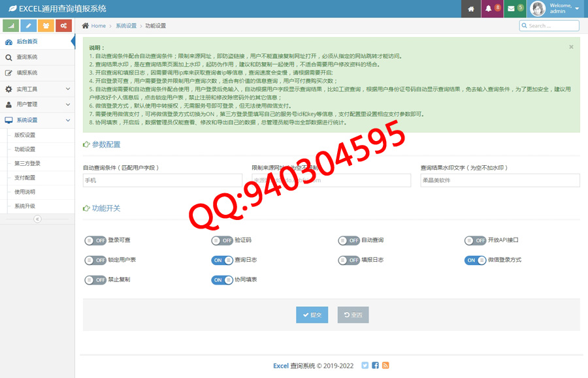Open the envelope messages icon
588x378 pixels.
[515, 9]
